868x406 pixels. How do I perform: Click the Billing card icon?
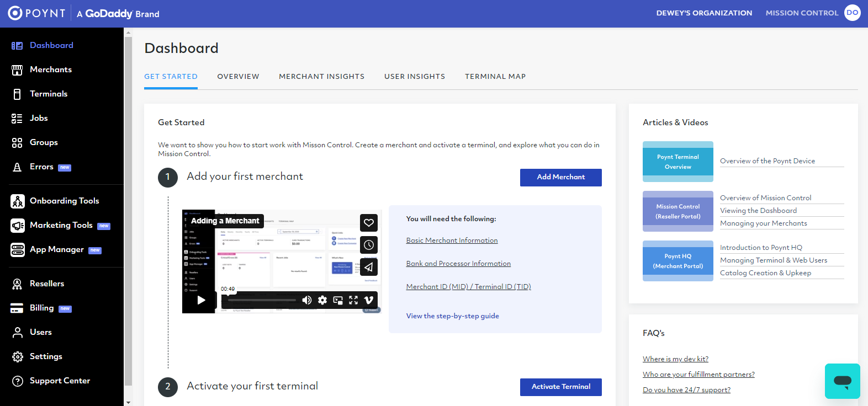(x=17, y=308)
